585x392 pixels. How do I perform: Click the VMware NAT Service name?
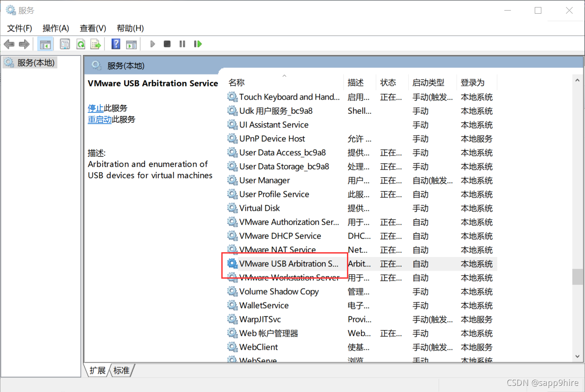click(277, 250)
